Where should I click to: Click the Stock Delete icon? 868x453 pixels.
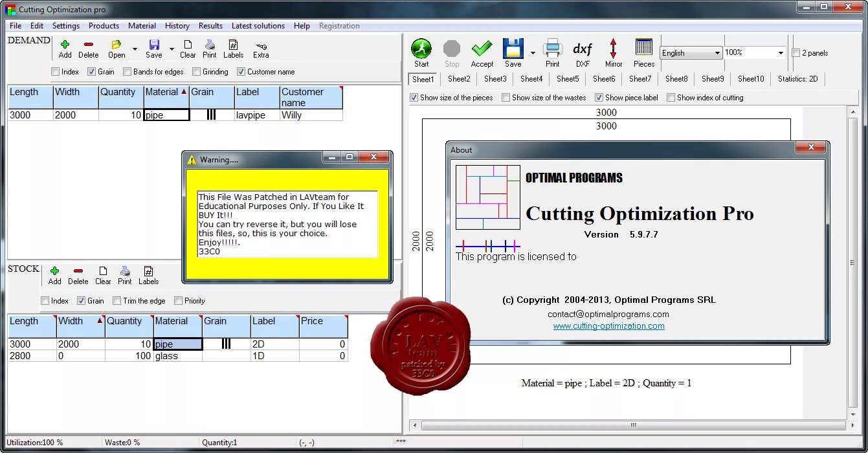[x=78, y=271]
